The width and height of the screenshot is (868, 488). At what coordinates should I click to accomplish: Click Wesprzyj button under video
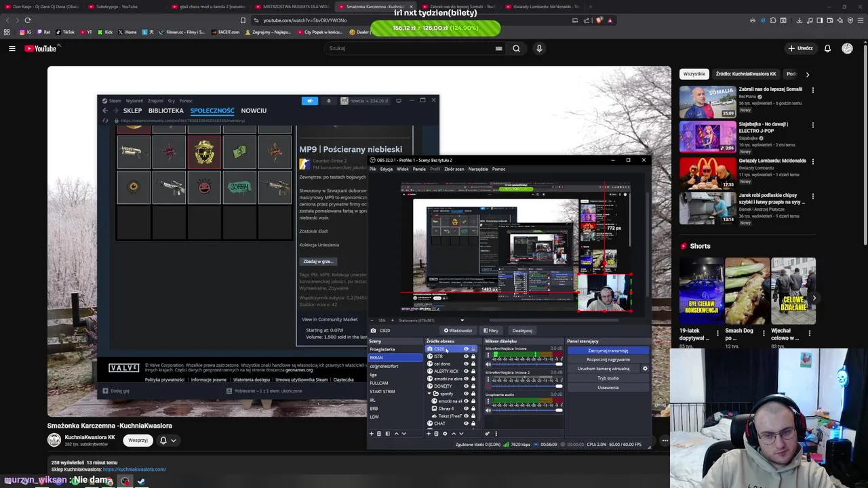click(x=138, y=441)
